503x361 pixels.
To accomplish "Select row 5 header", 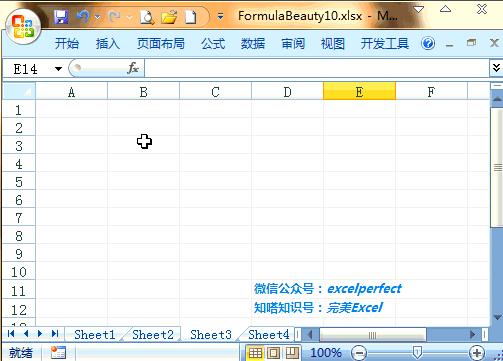I will pyautogui.click(x=19, y=181).
